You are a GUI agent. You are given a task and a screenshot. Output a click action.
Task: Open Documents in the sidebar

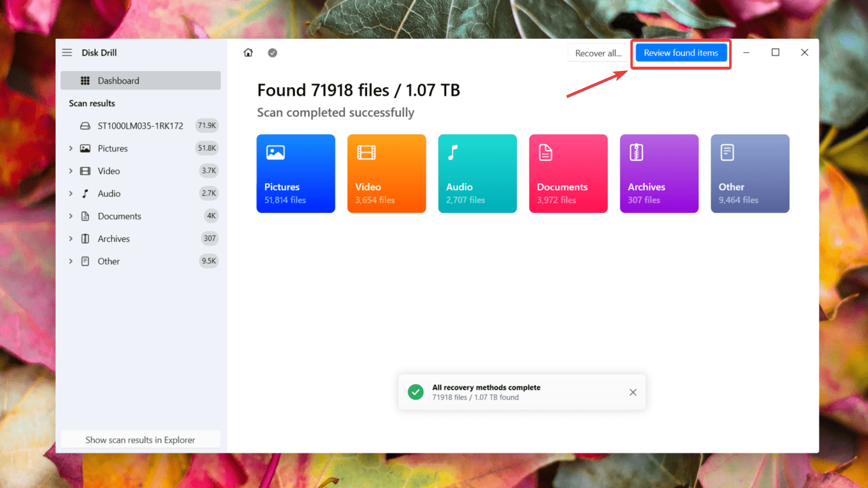point(141,216)
